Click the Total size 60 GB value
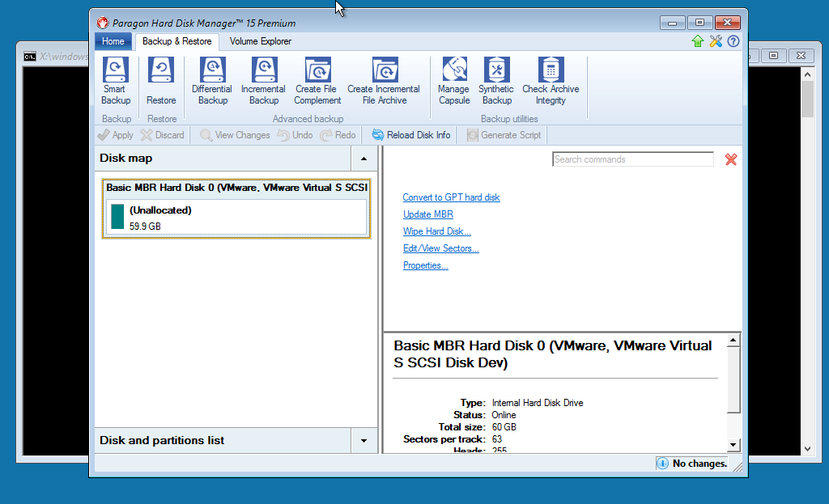Image resolution: width=829 pixels, height=504 pixels. pos(504,427)
